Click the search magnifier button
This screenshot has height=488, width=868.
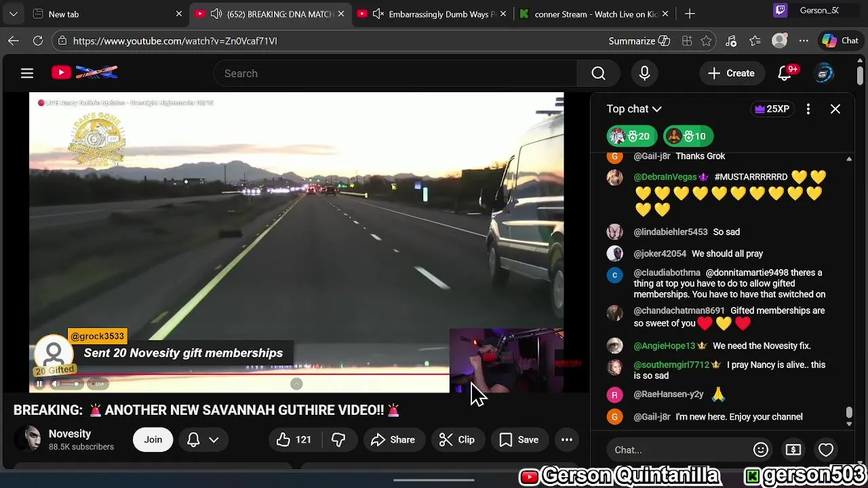(598, 73)
